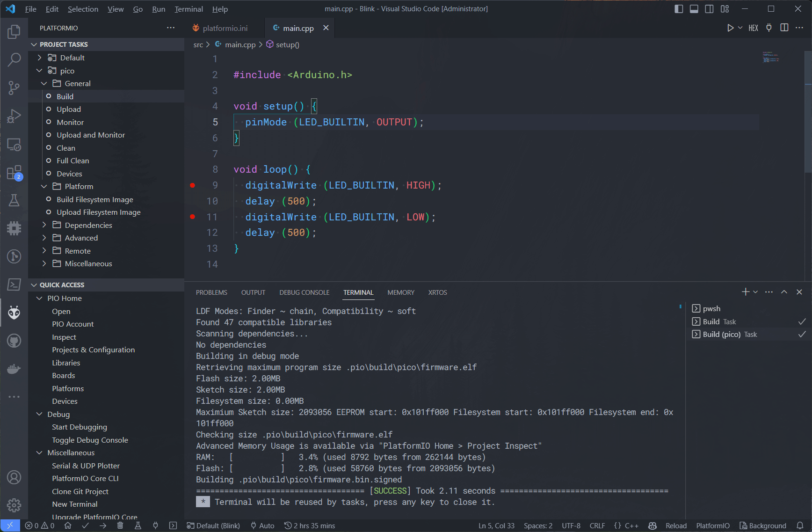Click Serial Monitor plug icon in status bar
This screenshot has width=812, height=532.
(x=155, y=525)
